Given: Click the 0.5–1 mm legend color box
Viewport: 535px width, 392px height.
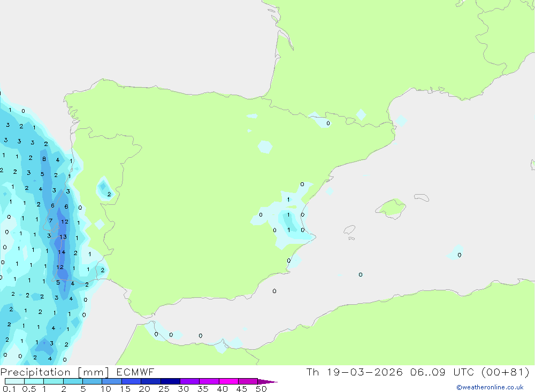Looking at the screenshot, I should pyautogui.click(x=34, y=381).
